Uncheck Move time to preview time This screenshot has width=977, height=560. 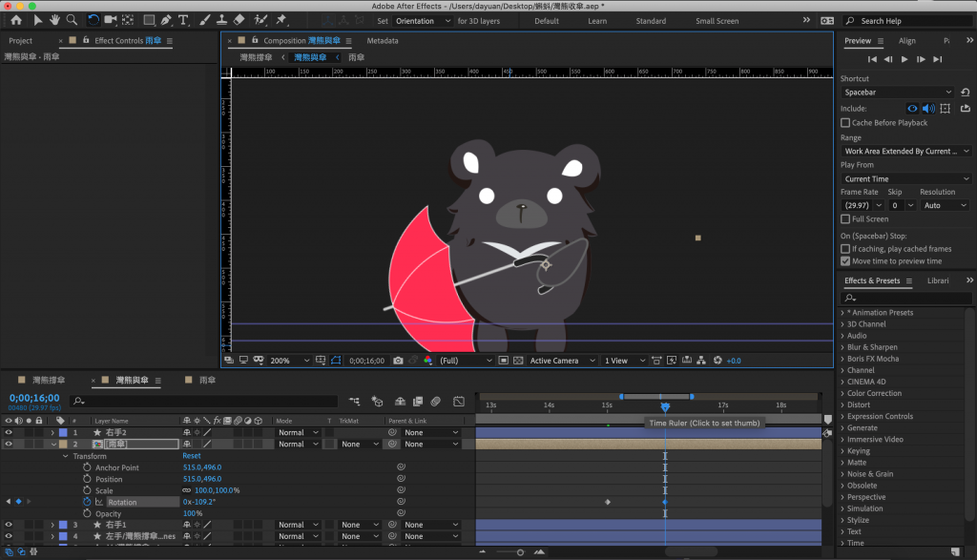(845, 261)
